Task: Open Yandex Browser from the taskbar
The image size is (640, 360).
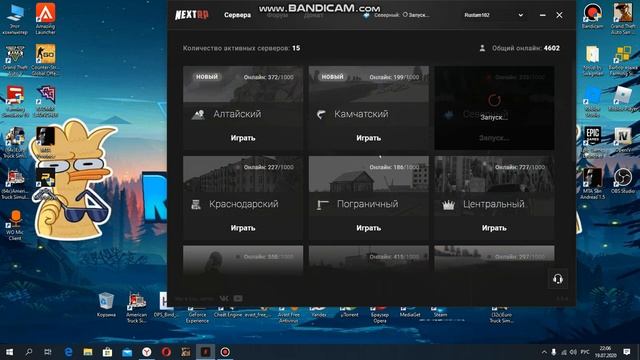Action: [147, 352]
